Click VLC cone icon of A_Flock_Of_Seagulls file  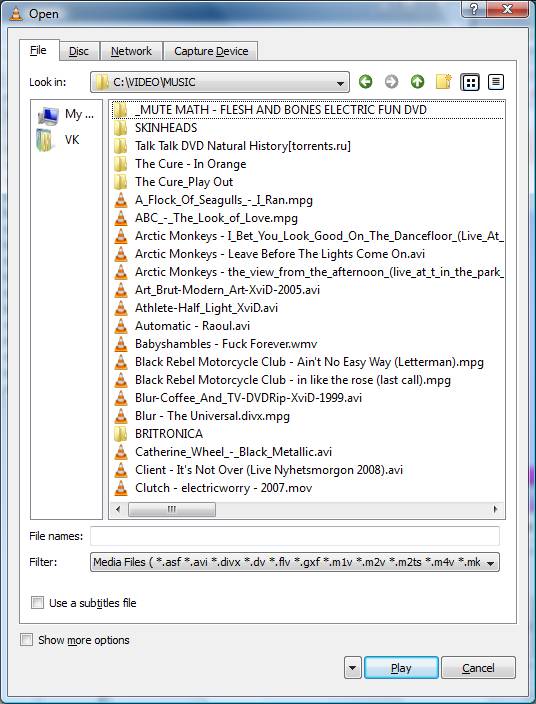121,200
